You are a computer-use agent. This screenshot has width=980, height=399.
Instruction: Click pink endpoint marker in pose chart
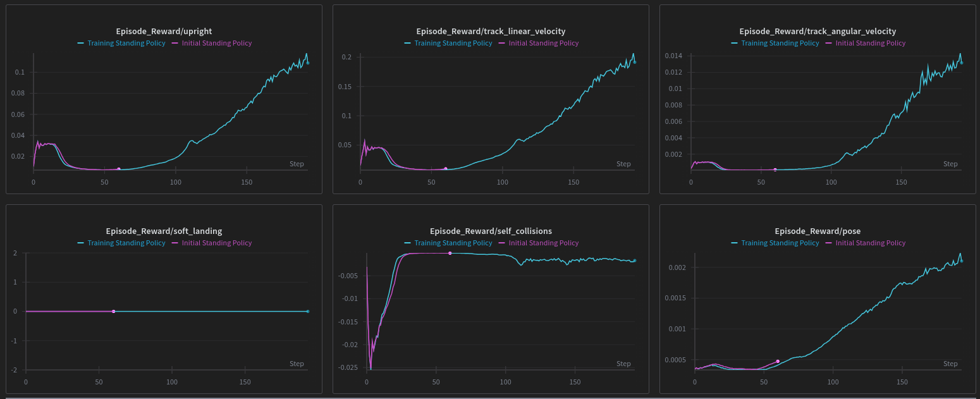778,361
